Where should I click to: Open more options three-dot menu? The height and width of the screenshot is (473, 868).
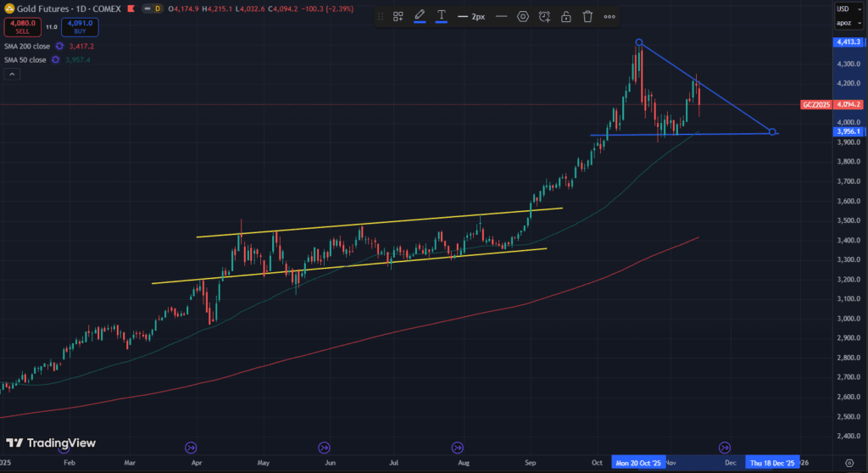click(x=609, y=16)
